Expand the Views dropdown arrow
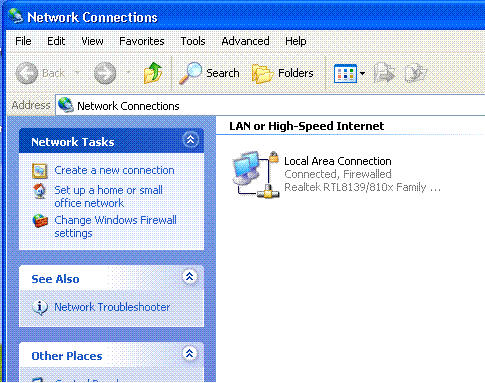The image size is (485, 383). click(x=362, y=73)
